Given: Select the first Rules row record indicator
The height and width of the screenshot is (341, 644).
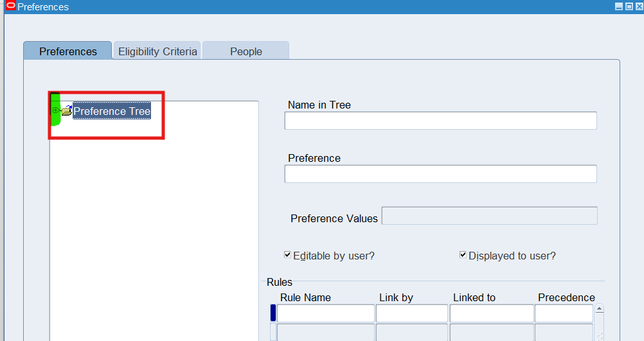Looking at the screenshot, I should (x=273, y=313).
